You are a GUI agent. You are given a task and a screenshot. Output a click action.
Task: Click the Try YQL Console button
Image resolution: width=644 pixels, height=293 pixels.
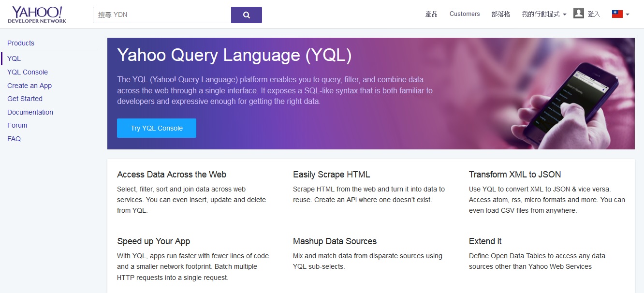(157, 128)
